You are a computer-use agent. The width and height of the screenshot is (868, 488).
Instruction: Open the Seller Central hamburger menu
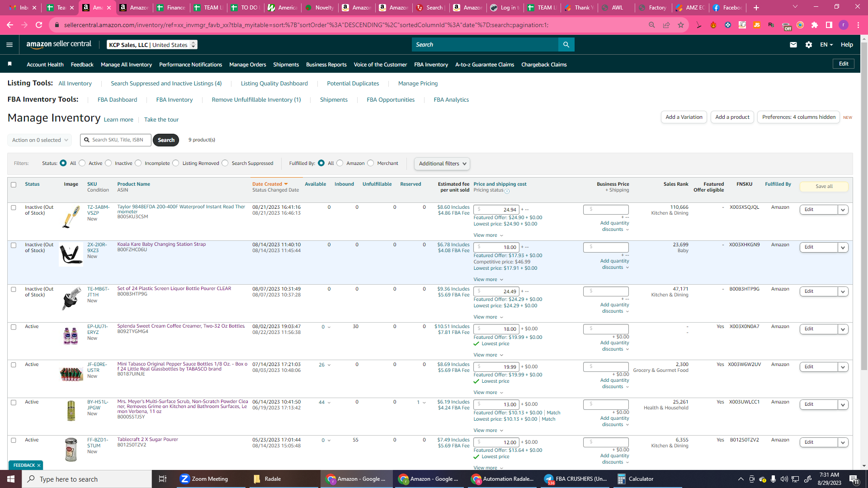(x=9, y=45)
